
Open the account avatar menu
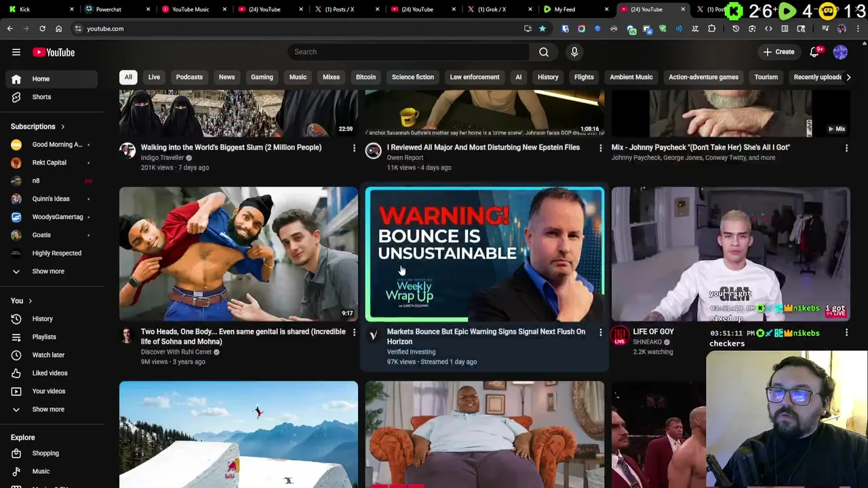(x=840, y=52)
